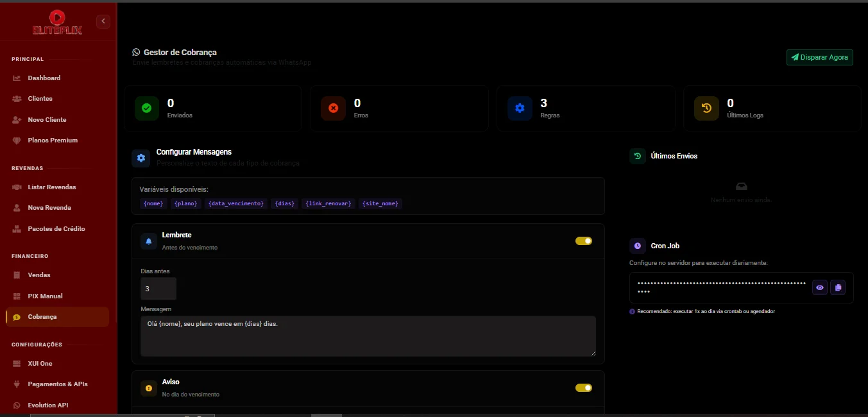Click the WhatsApp icon beside Gestor de Cobrança
This screenshot has height=417, width=868.
136,52
